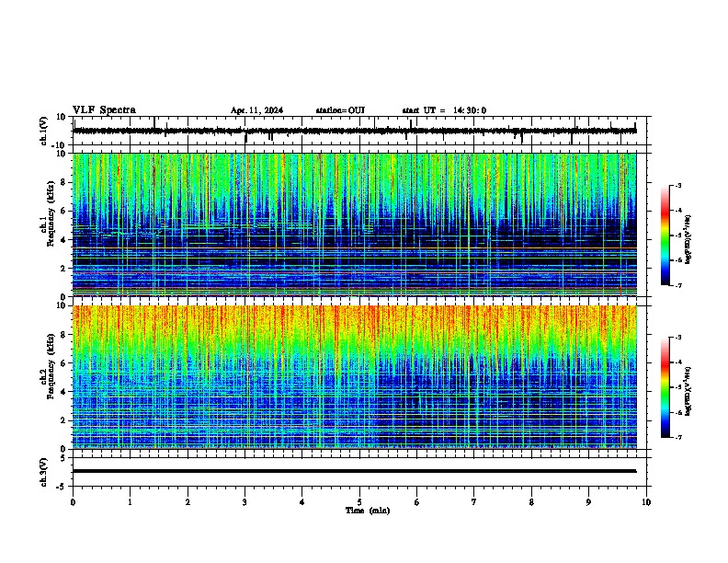Click the "station=OUI" label
Screen dimensions: 728x563
coord(340,110)
